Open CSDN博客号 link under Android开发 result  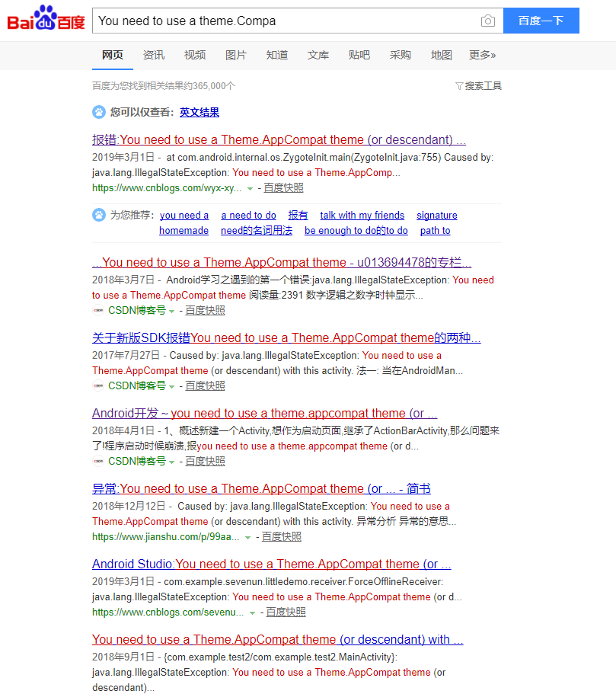click(137, 461)
